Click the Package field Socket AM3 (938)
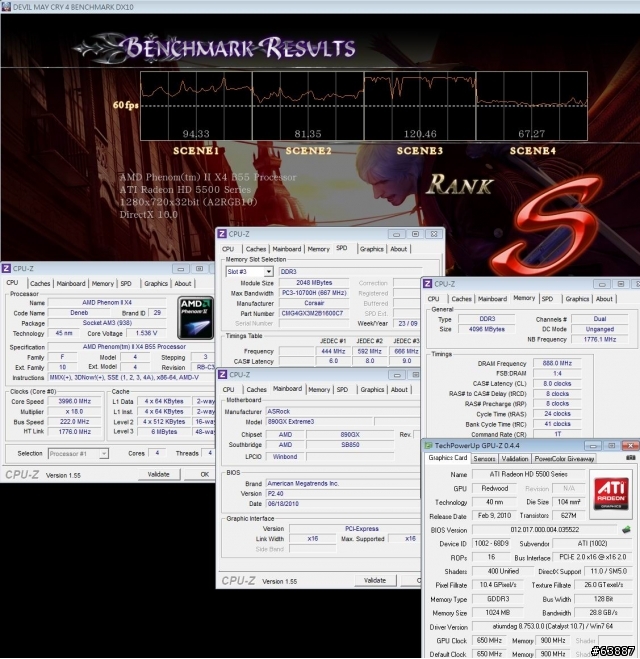640x659 pixels. tap(107, 323)
